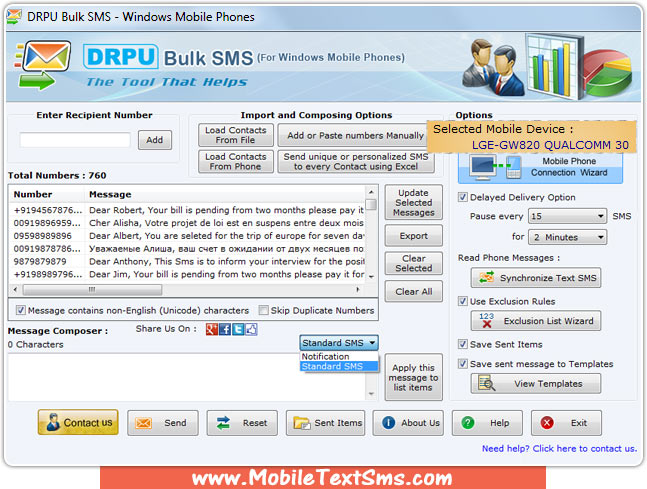647x489 pixels.
Task: Click the title bar application icon
Action: click(14, 17)
